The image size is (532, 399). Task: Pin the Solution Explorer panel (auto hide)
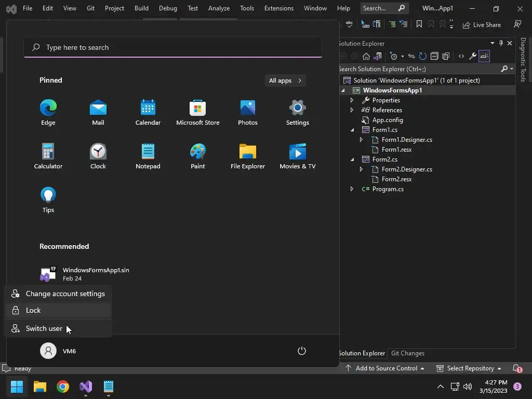(x=501, y=43)
